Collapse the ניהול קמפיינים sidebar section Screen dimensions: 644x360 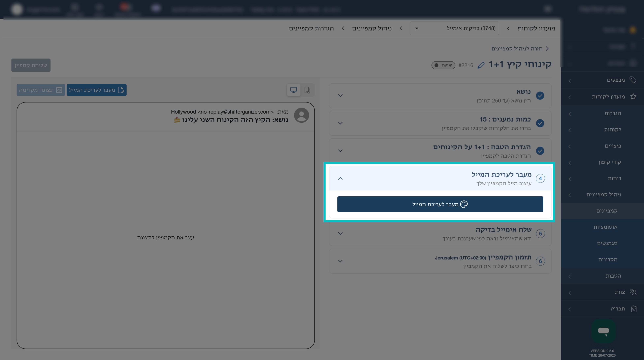tap(570, 195)
